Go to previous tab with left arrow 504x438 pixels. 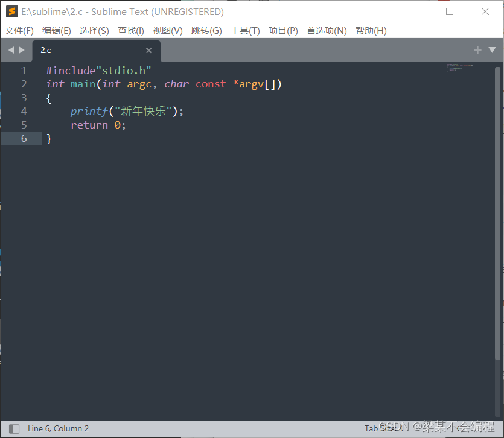tap(11, 50)
